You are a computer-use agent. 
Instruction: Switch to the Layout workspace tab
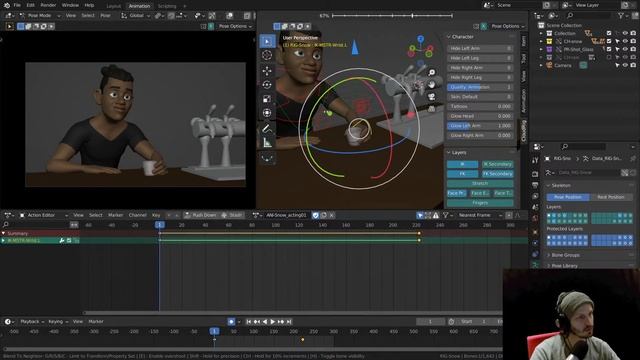tap(113, 6)
